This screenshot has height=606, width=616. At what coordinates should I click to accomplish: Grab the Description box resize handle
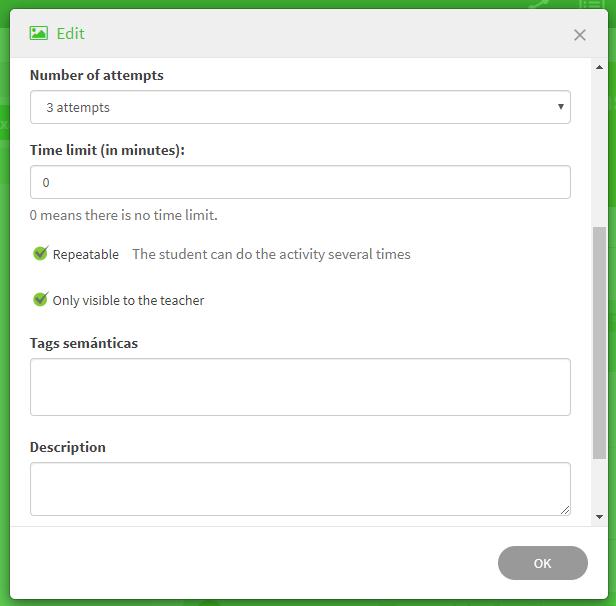click(x=565, y=510)
